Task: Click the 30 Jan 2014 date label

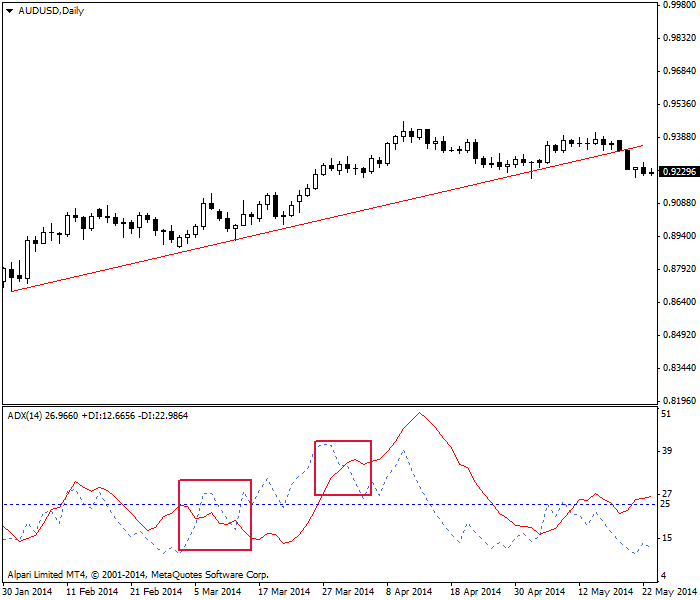Action: click(x=27, y=591)
